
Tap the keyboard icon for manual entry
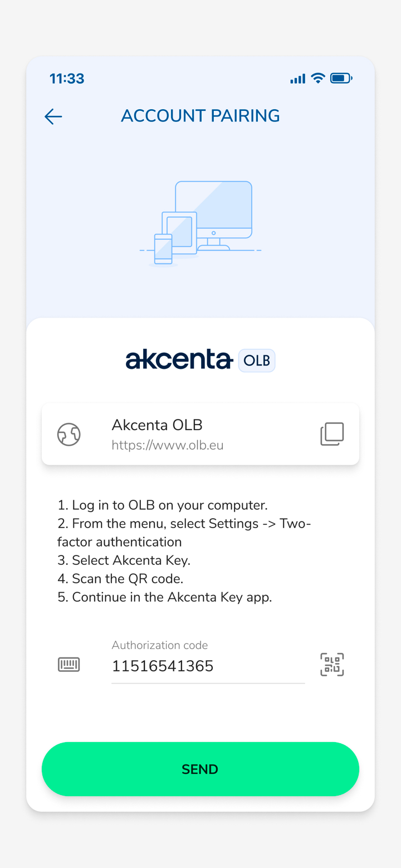pos(69,665)
